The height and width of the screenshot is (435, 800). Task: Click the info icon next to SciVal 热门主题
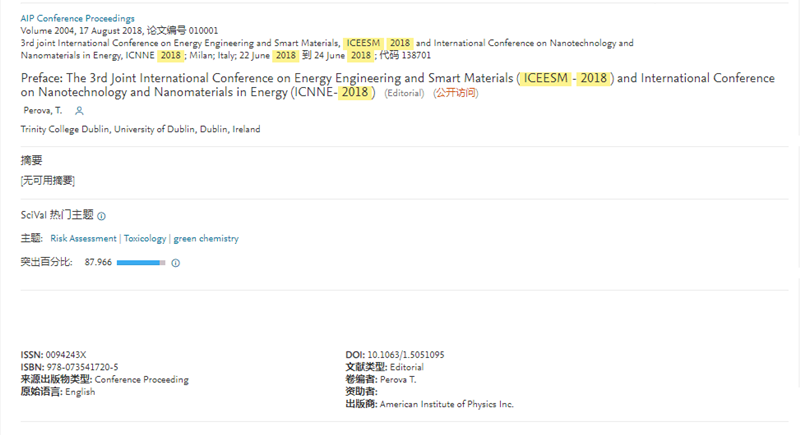(102, 216)
